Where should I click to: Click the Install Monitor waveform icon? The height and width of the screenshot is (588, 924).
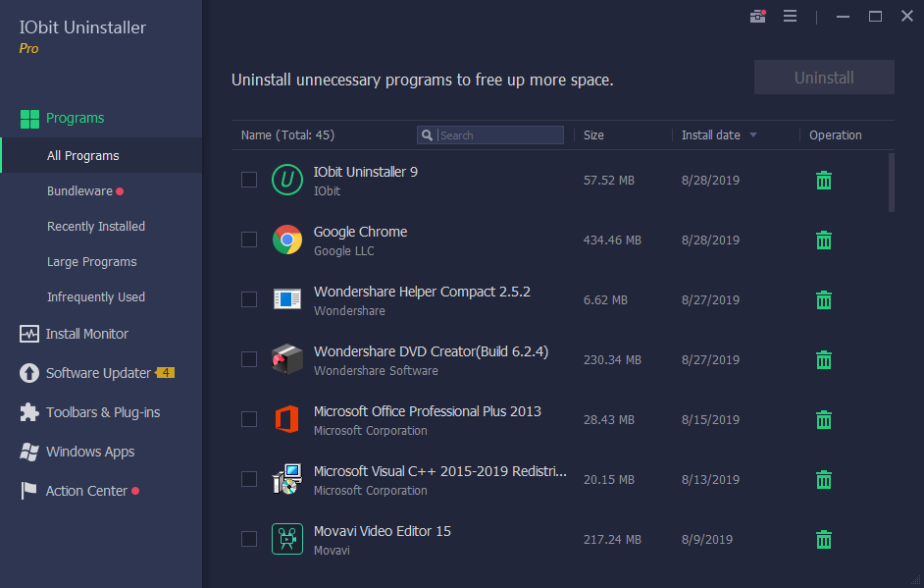tap(28, 334)
